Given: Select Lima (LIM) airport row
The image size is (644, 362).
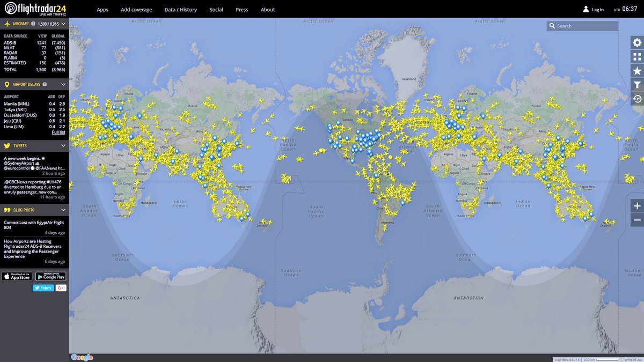Looking at the screenshot, I should 34,127.
